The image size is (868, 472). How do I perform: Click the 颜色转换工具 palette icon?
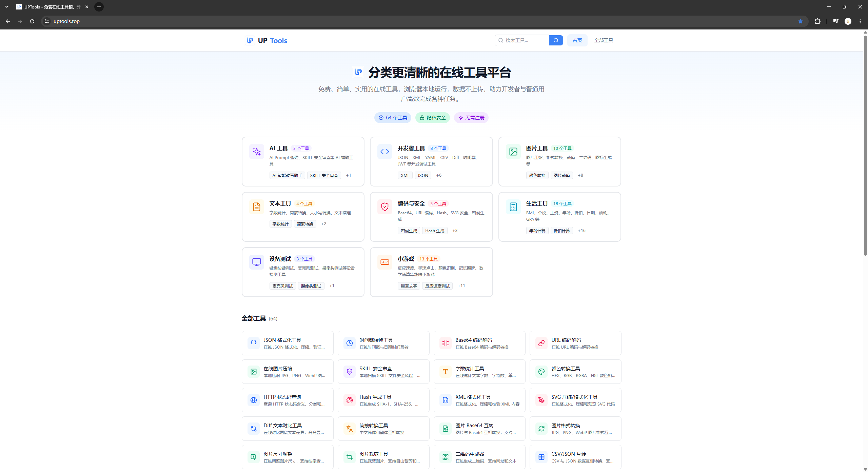coord(541,371)
